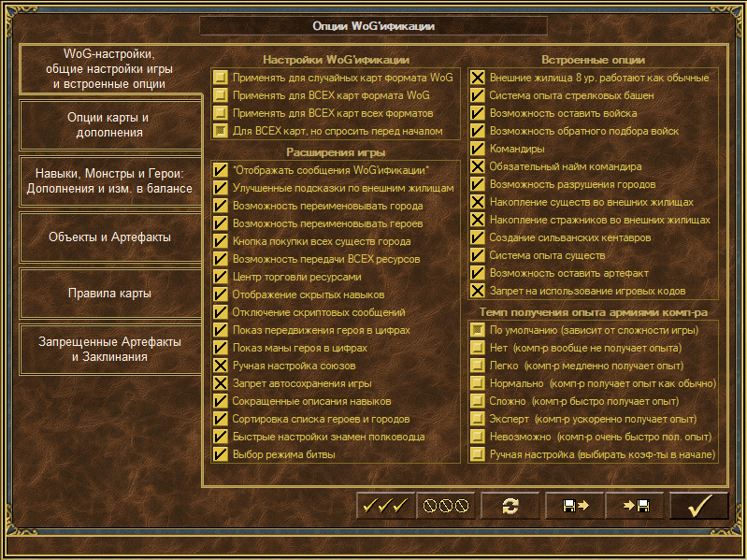Switch to Опции карты и дополнения tab

(109, 125)
